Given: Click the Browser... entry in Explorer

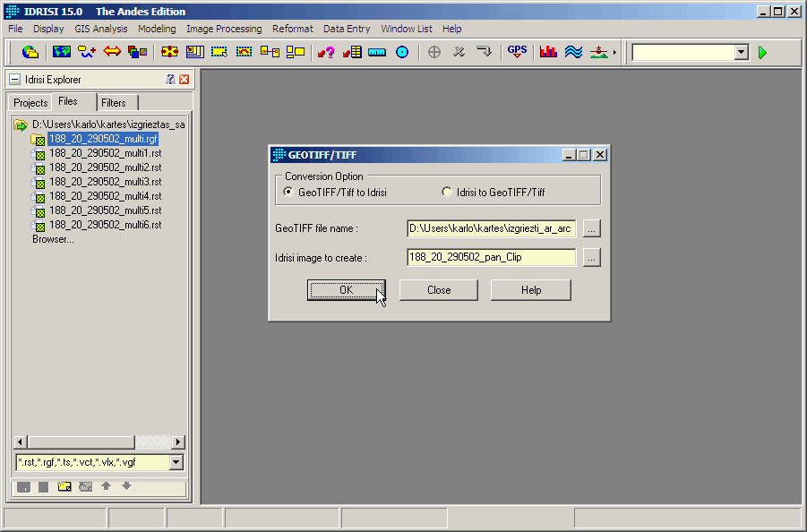Looking at the screenshot, I should point(53,239).
